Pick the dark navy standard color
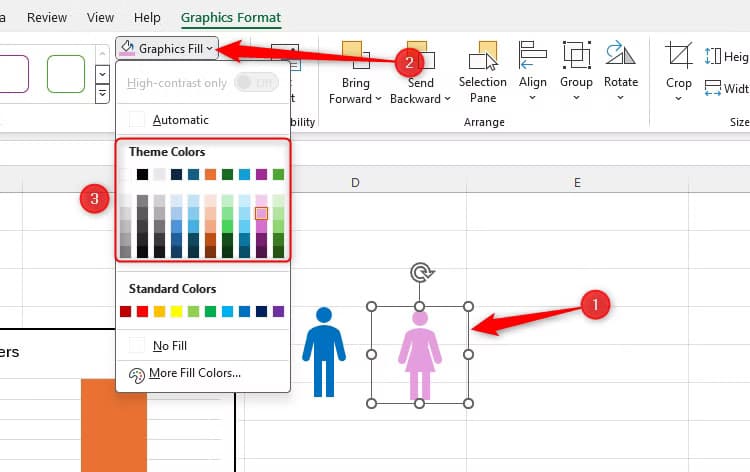The height and width of the screenshot is (472, 750). pos(261,312)
